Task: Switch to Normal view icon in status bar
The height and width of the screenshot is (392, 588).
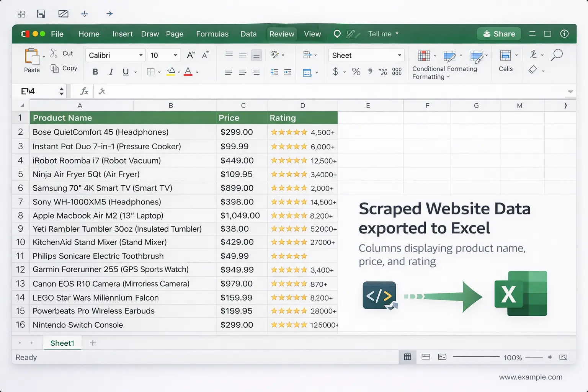Action: click(408, 357)
